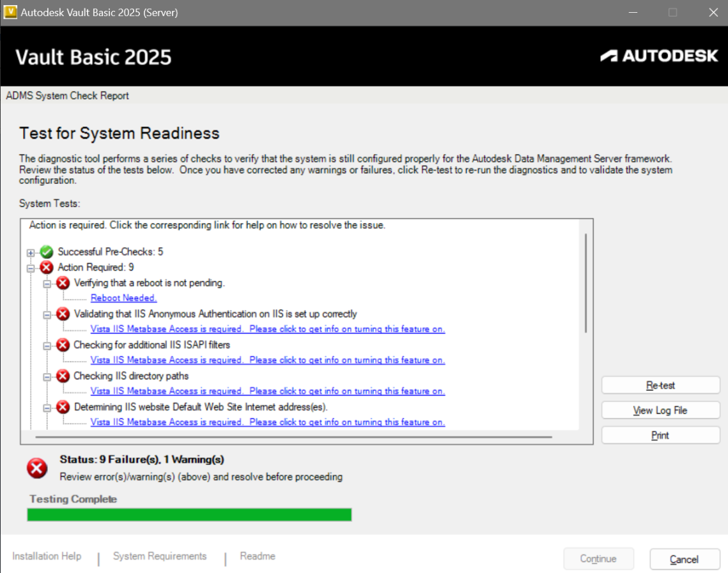The height and width of the screenshot is (573, 728).
Task: Click the red status icon next to 9 Failures
Action: pos(36,468)
